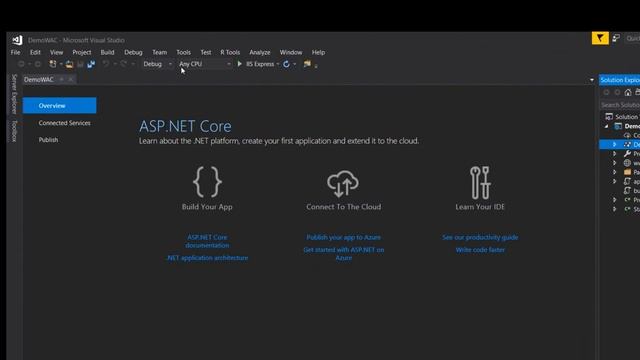Image resolution: width=640 pixels, height=360 pixels.
Task: Select the connected services cloud icon in tree
Action: (x=627, y=135)
